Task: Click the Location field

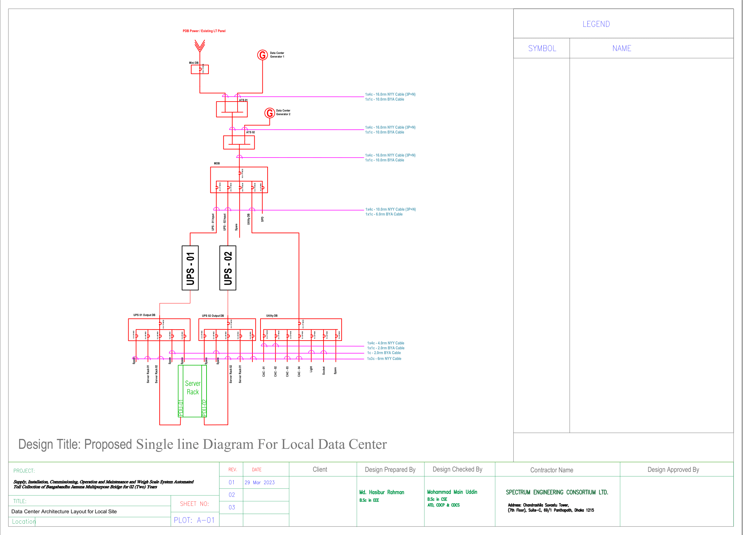Action: (24, 521)
